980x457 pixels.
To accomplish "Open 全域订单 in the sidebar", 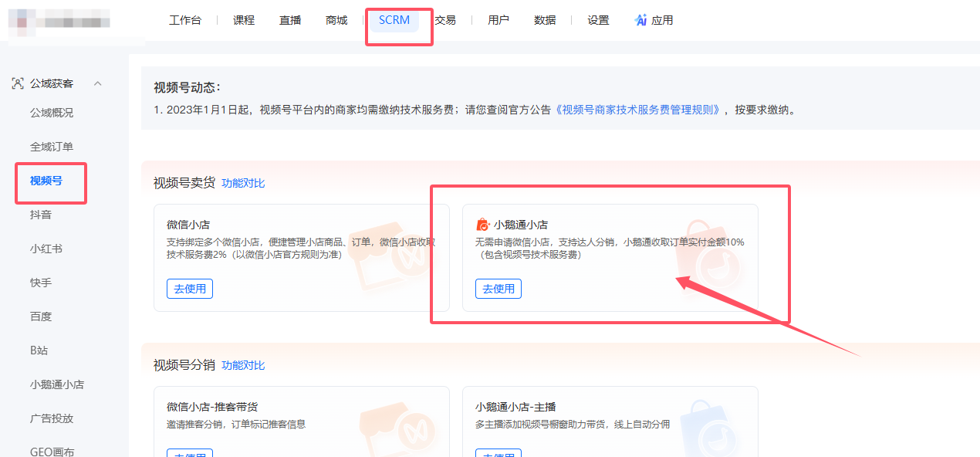I will click(x=52, y=147).
